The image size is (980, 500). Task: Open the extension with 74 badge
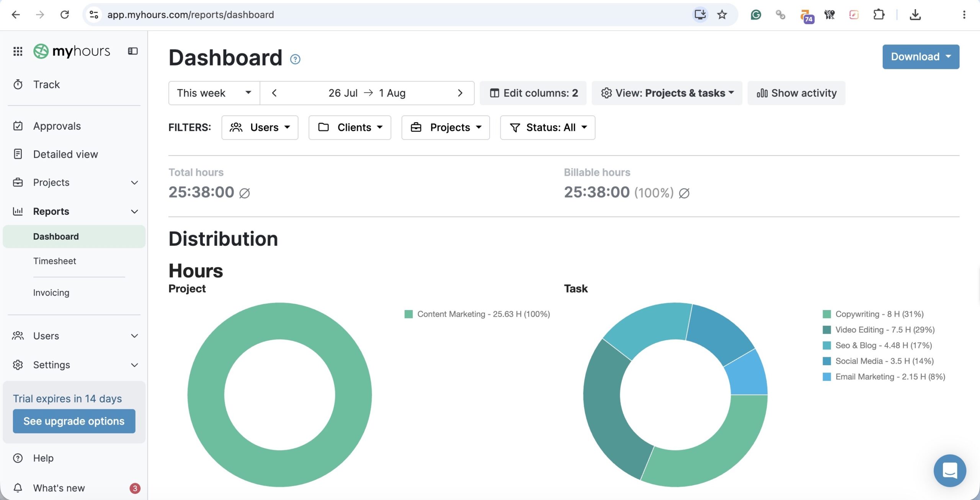pyautogui.click(x=807, y=16)
